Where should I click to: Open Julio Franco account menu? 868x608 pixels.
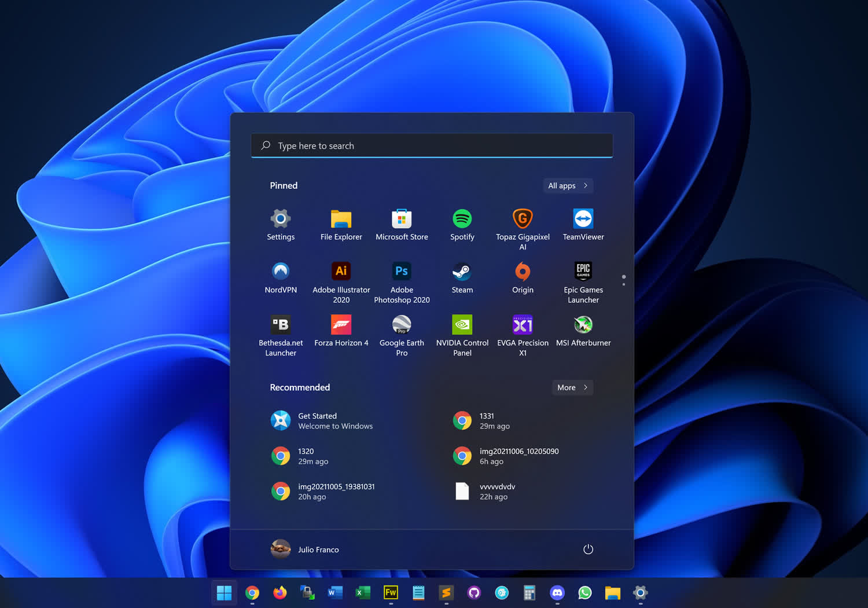click(306, 550)
